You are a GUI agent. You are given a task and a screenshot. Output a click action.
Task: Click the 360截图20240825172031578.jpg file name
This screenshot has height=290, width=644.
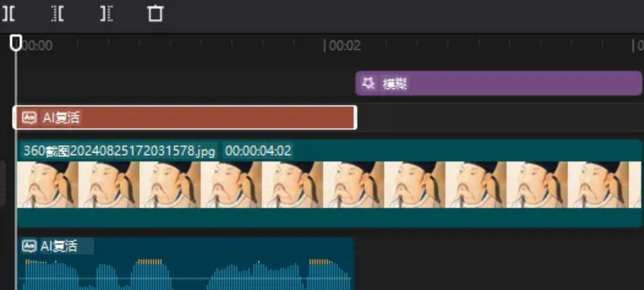coord(119,151)
